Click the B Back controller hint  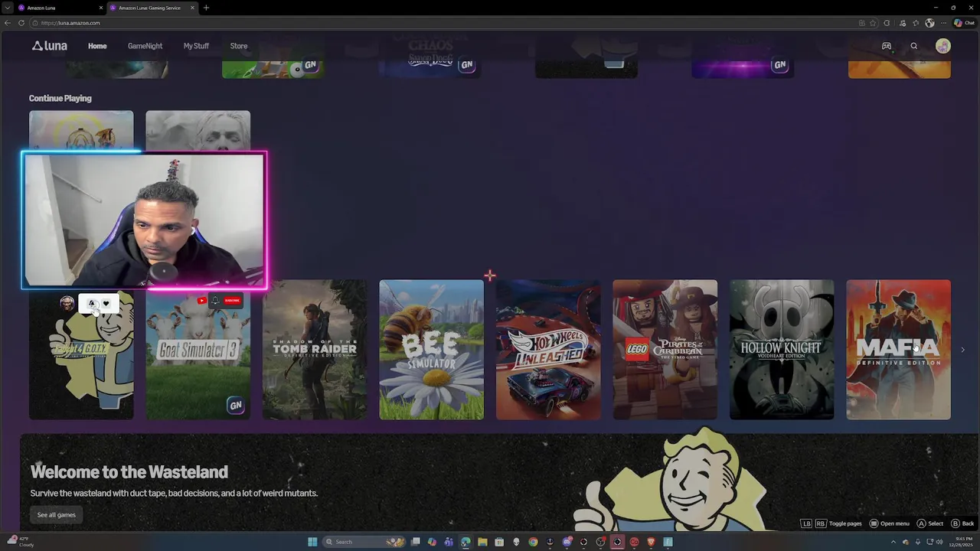(962, 523)
